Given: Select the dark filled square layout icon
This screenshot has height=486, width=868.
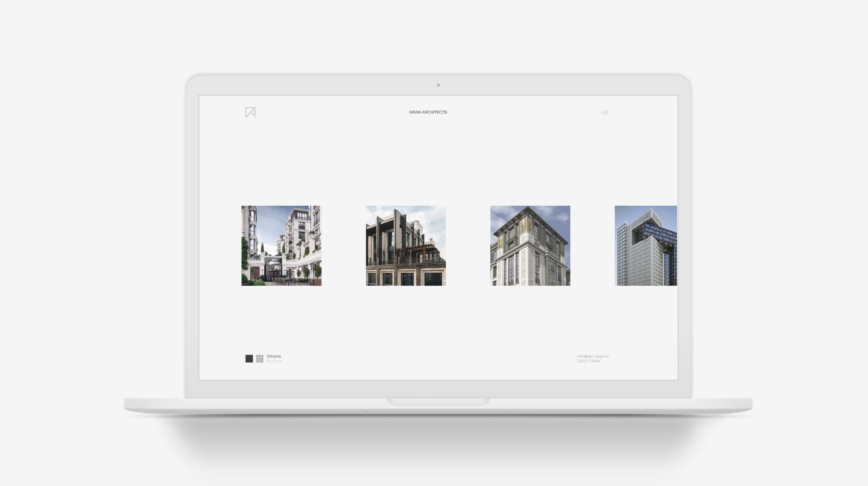Looking at the screenshot, I should (x=249, y=358).
